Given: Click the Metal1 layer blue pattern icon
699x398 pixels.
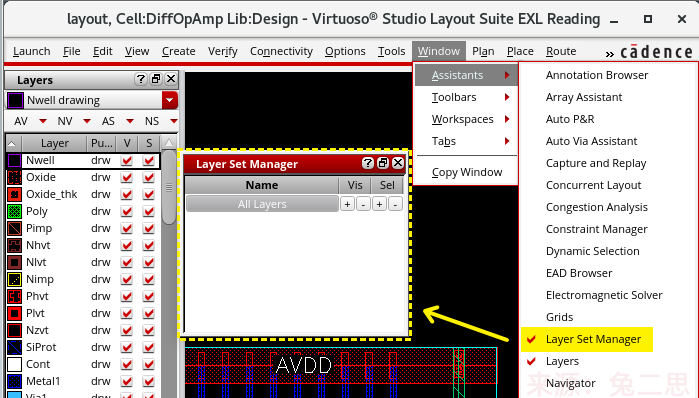Looking at the screenshot, I should [x=14, y=381].
